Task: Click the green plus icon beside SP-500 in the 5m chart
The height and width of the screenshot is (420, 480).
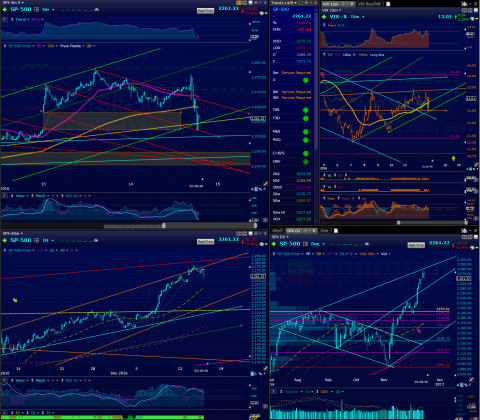Action: coord(5,10)
